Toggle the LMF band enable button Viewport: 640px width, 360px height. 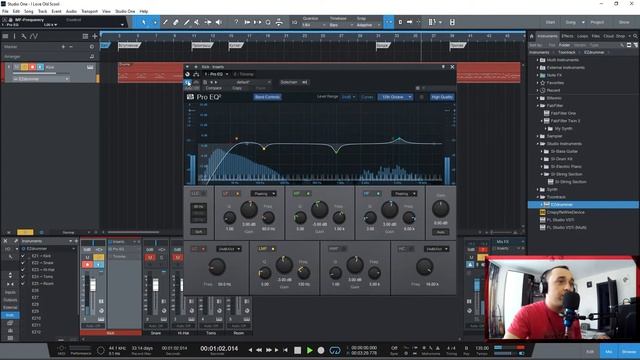(x=273, y=249)
